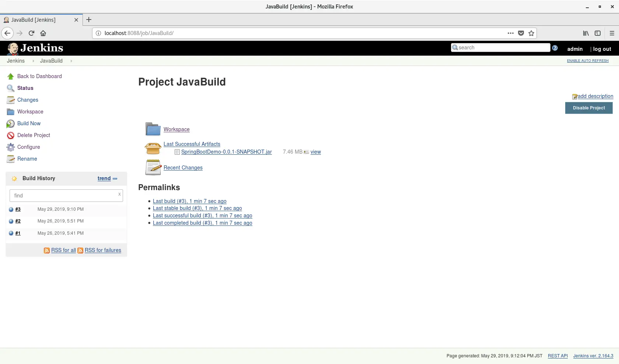The height and width of the screenshot is (364, 619).
Task: Toggle the Firefox sidebar view icon
Action: [598, 33]
